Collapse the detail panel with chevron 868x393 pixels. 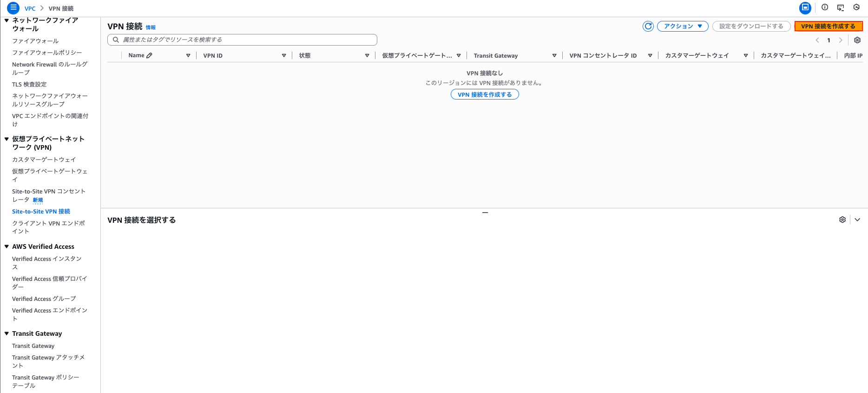point(857,220)
